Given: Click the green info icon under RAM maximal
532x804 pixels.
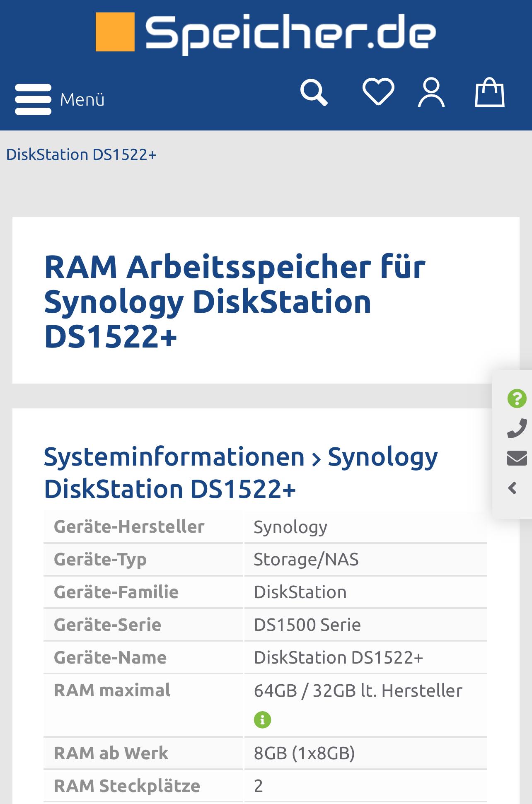Looking at the screenshot, I should 262,720.
